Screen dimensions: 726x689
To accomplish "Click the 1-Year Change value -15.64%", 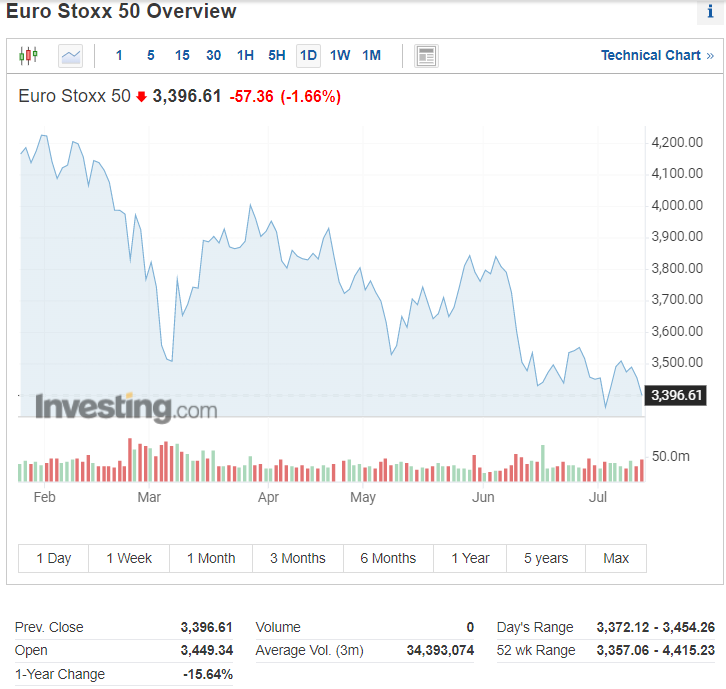I will pos(208,675).
